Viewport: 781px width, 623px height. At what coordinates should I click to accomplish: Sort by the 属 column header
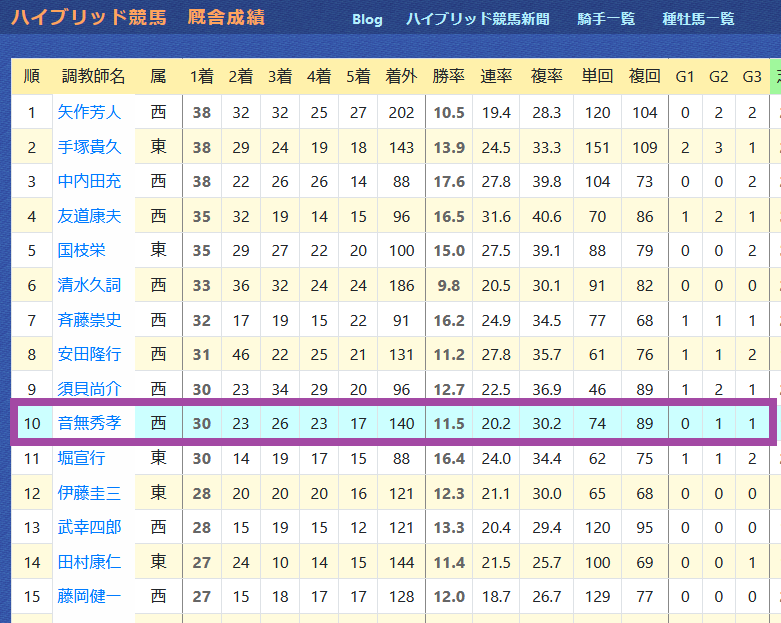158,77
